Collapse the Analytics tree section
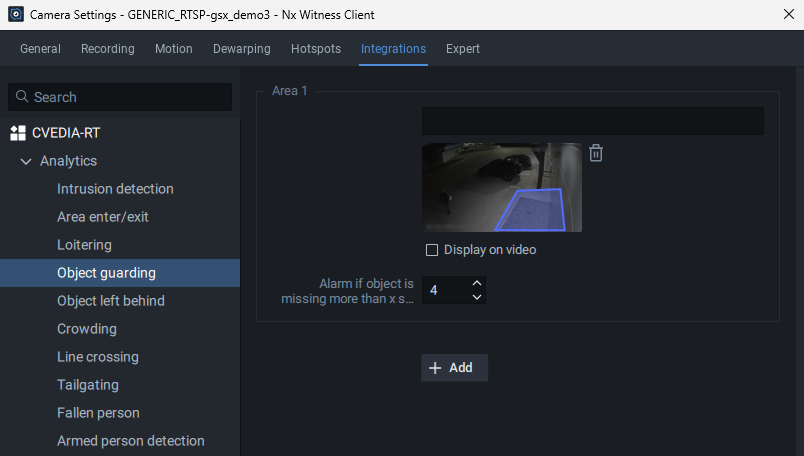 pyautogui.click(x=26, y=161)
